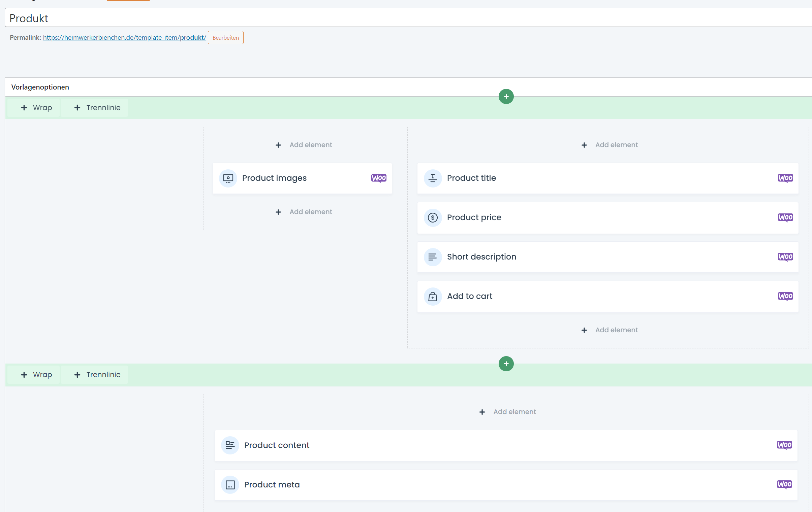The height and width of the screenshot is (512, 812).
Task: Click the Product title element icon
Action: pos(433,178)
